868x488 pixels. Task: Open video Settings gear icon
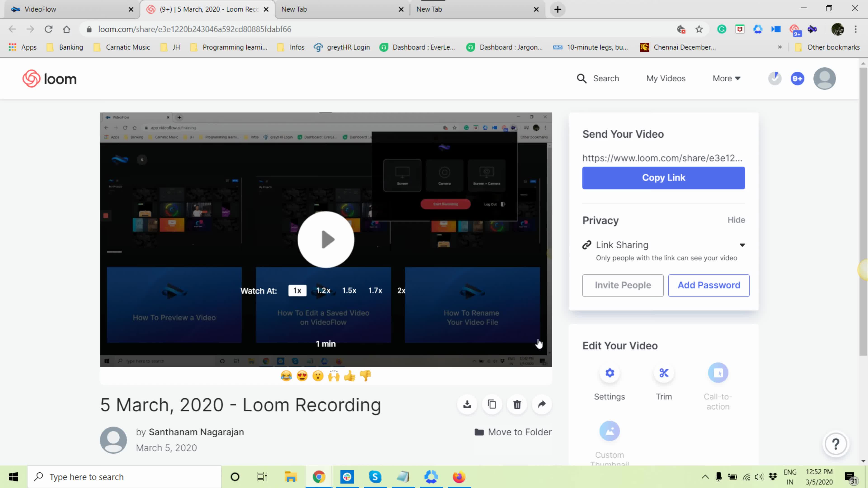coord(610,373)
